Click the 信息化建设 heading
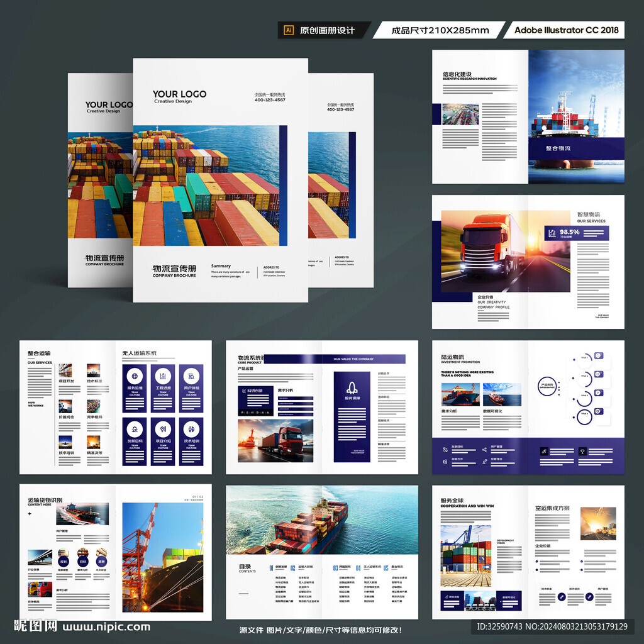Screen dimensions: 644x644 click(457, 74)
